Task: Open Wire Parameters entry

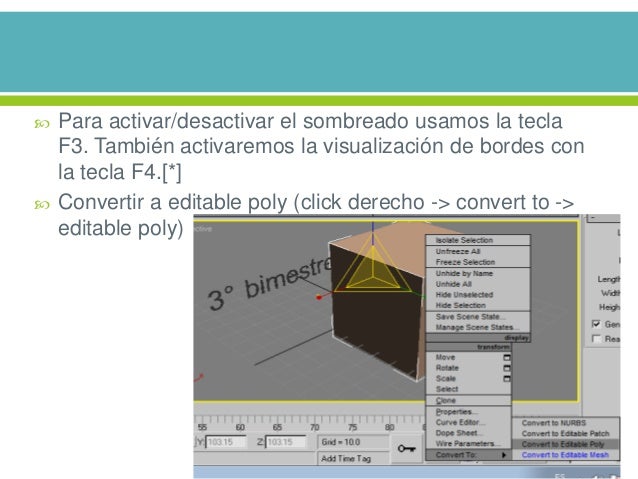Action: coord(467,444)
